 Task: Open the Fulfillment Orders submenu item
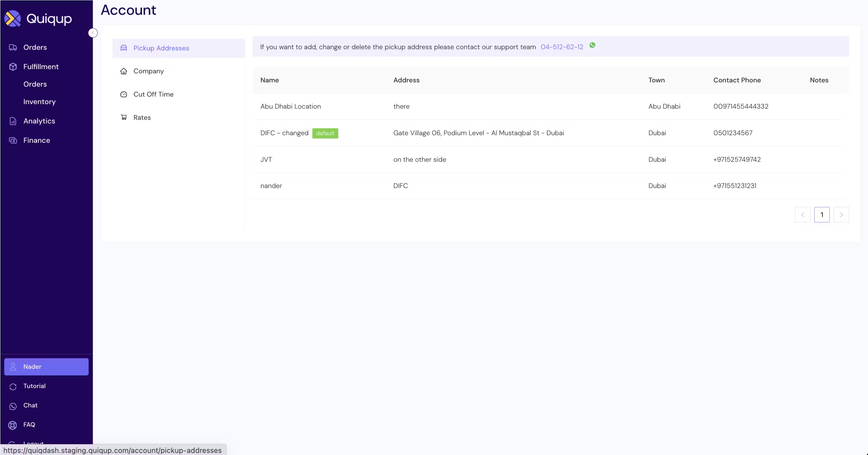tap(35, 84)
